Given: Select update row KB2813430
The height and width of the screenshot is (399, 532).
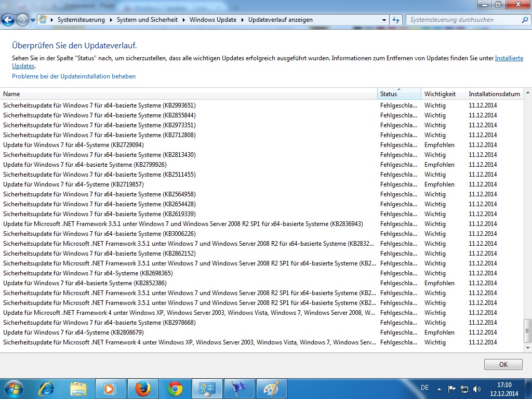Looking at the screenshot, I should pos(262,155).
